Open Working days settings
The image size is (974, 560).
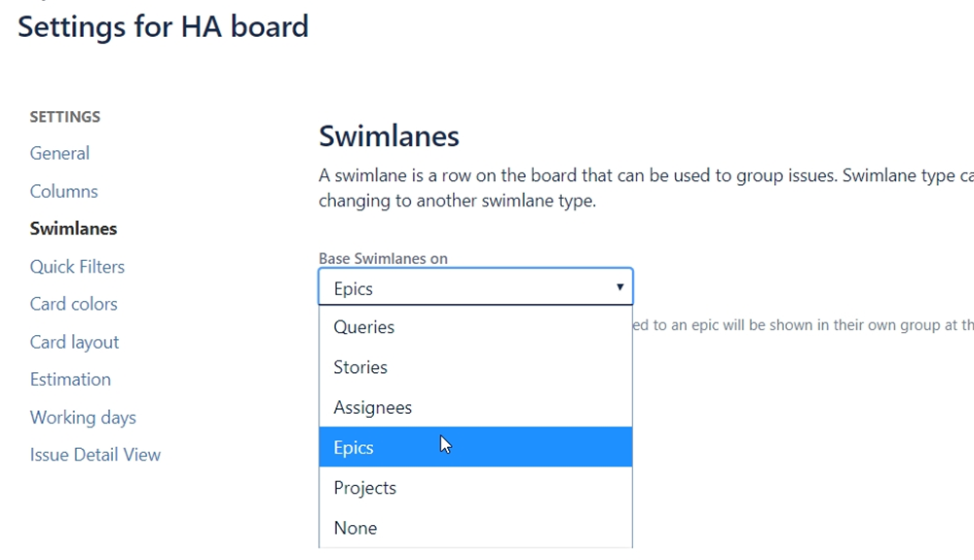[83, 418]
